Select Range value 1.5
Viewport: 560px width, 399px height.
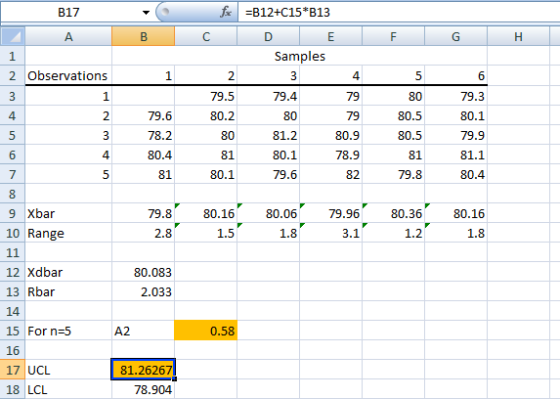(206, 233)
